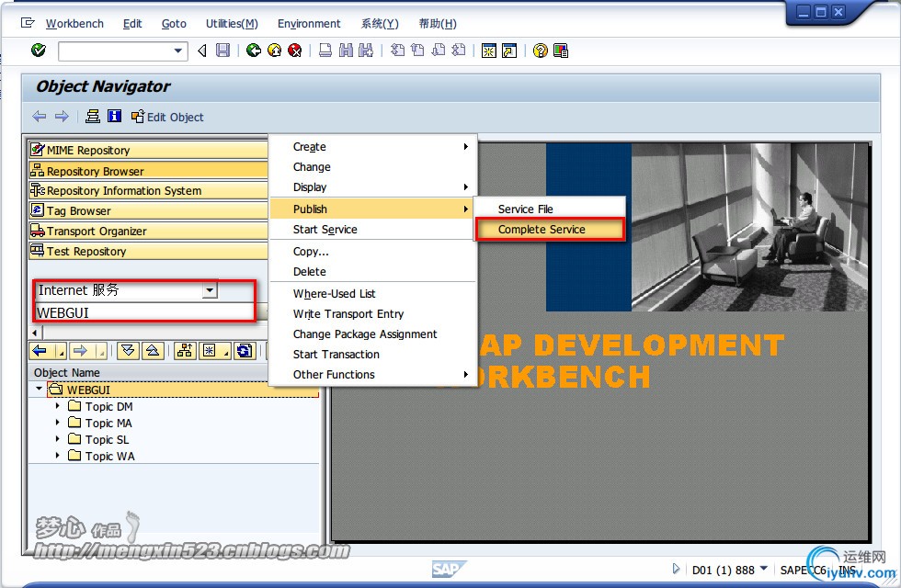The width and height of the screenshot is (901, 588).
Task: Click the Favorites star icon
Action: (x=210, y=351)
